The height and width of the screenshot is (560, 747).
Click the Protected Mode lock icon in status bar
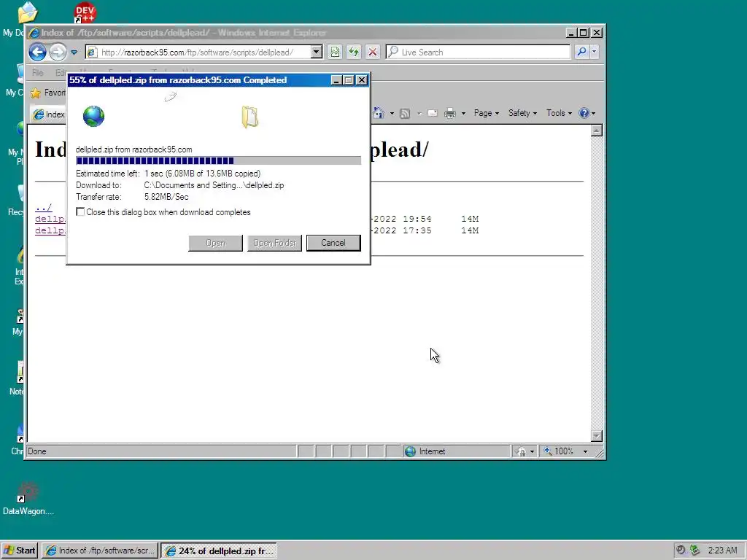[x=522, y=451]
